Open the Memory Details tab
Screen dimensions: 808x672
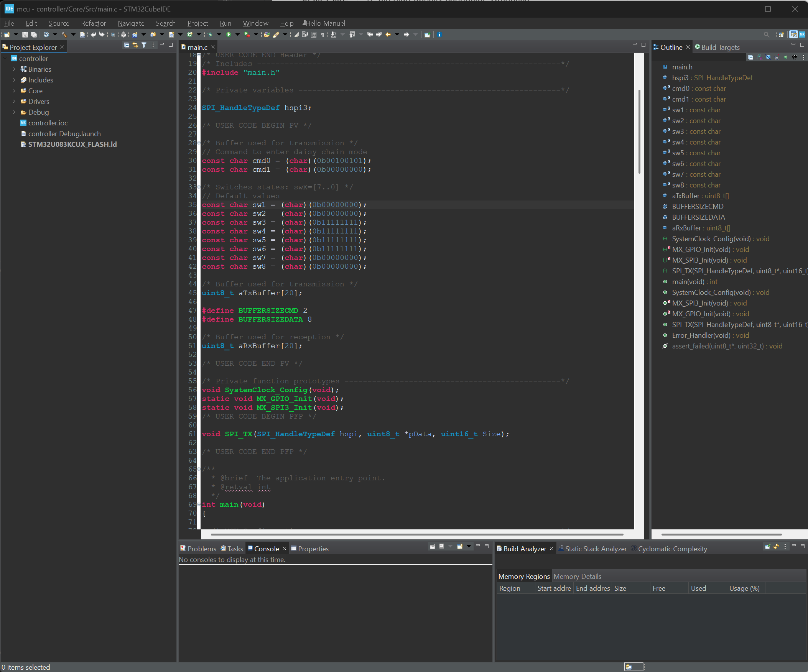pos(577,576)
